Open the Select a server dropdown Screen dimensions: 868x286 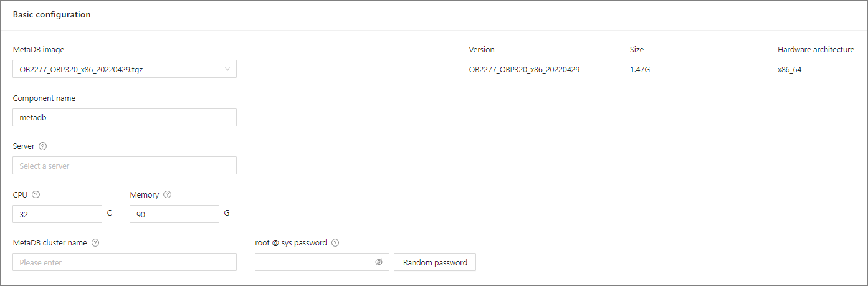(125, 166)
